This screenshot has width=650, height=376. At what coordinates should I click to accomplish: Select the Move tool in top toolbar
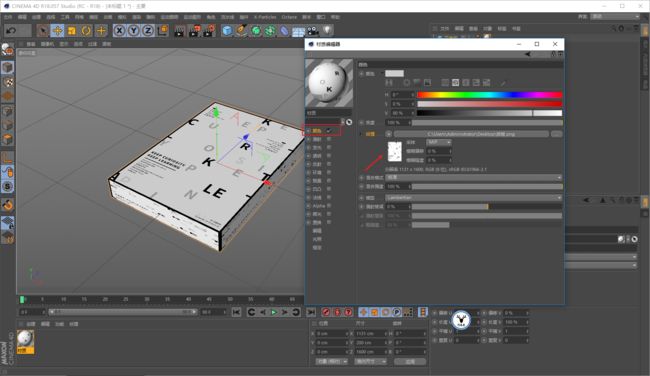57,31
